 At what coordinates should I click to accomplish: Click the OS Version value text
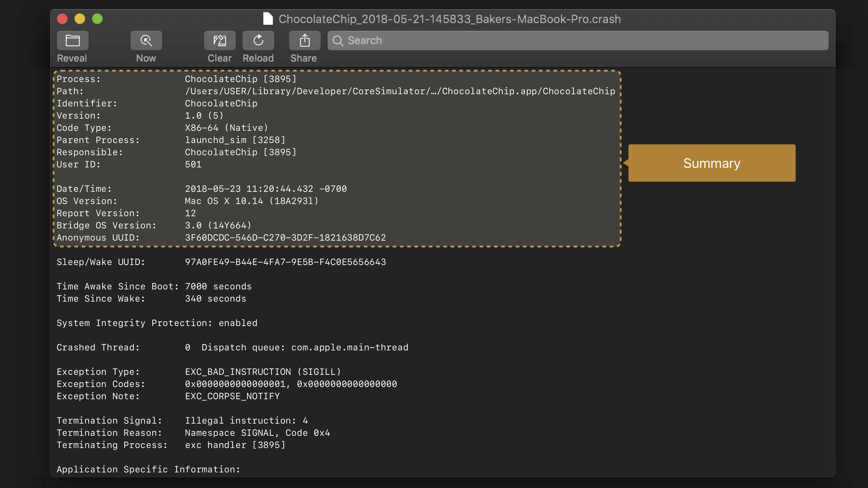251,201
